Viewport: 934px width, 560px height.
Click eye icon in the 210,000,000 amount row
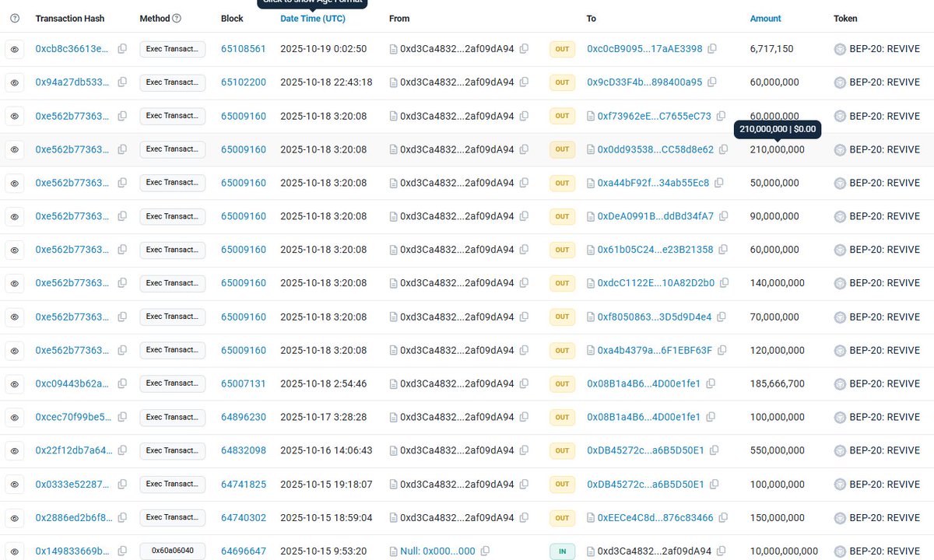coord(14,149)
